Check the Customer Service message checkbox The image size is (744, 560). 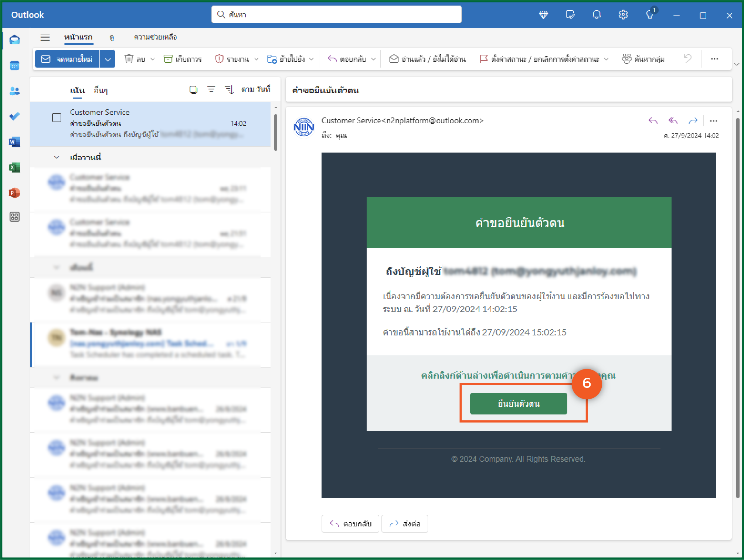click(57, 118)
